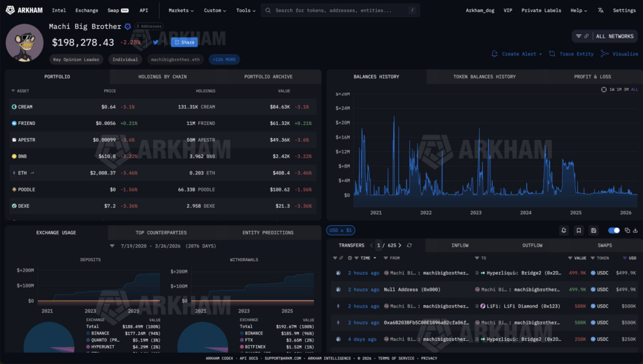This screenshot has height=364, width=643.
Task: Click the language translate icon
Action: pos(600,10)
